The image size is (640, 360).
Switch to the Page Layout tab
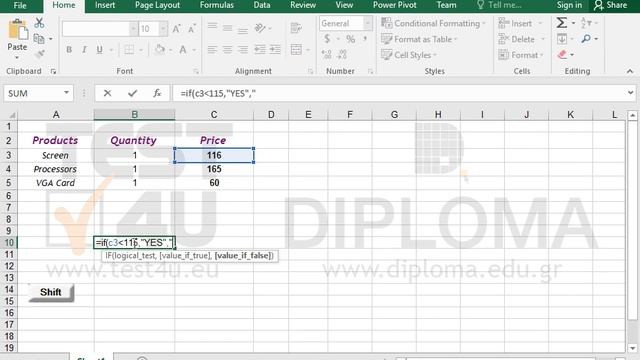[157, 5]
